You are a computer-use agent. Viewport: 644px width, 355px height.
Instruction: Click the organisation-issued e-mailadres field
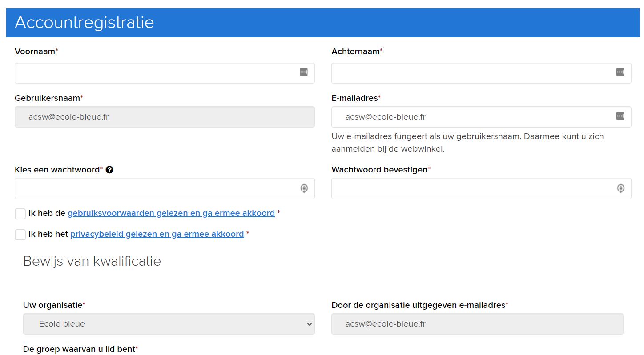[477, 324]
